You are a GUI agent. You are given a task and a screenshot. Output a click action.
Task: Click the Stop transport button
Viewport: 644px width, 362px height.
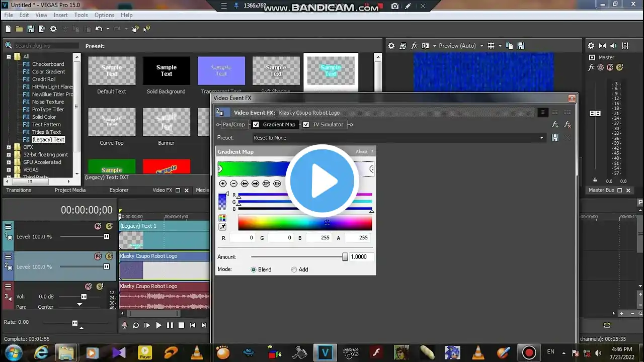pos(181,325)
